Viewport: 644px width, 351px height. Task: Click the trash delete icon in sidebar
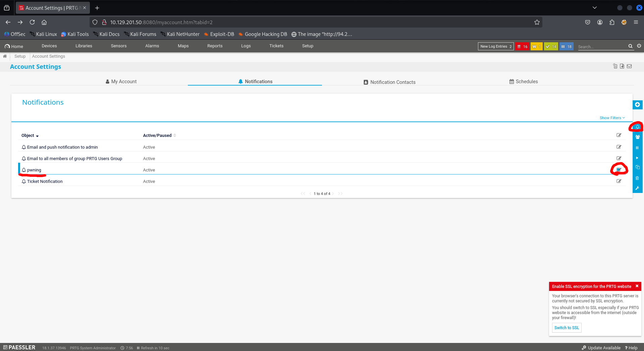pyautogui.click(x=637, y=178)
